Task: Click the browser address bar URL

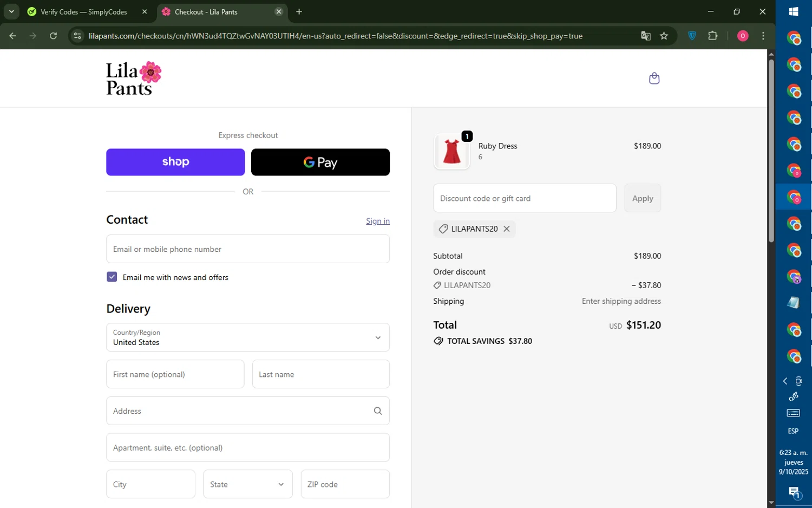Action: click(336, 36)
